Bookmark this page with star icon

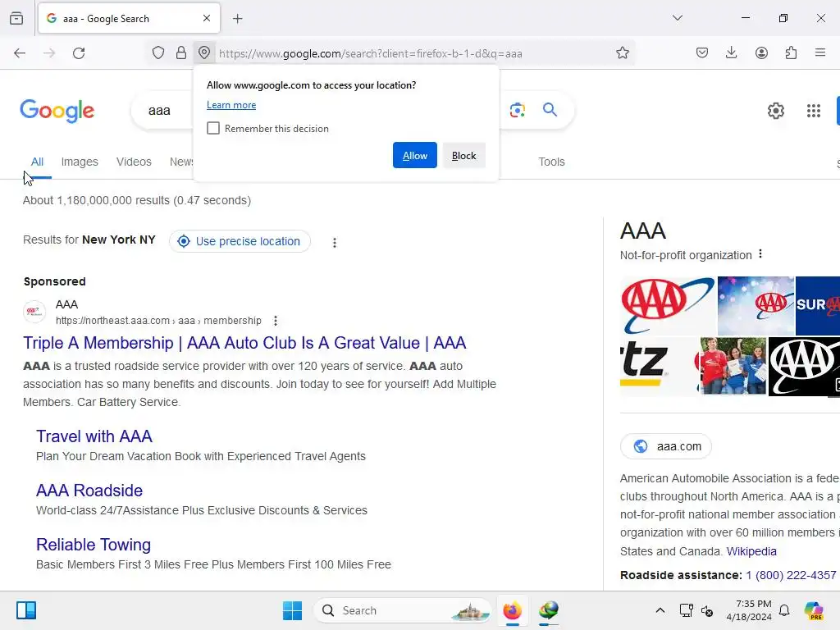coord(622,53)
